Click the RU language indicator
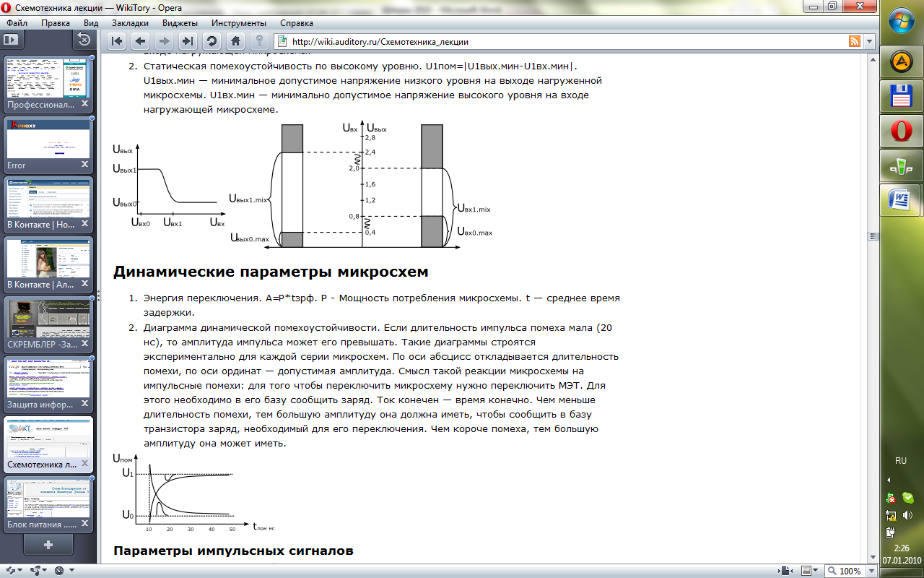The height and width of the screenshot is (578, 924). click(901, 460)
